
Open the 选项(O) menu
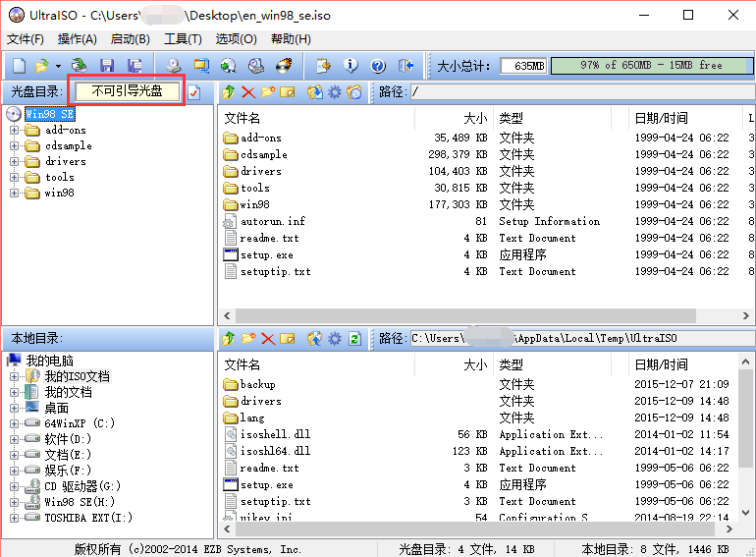237,39
